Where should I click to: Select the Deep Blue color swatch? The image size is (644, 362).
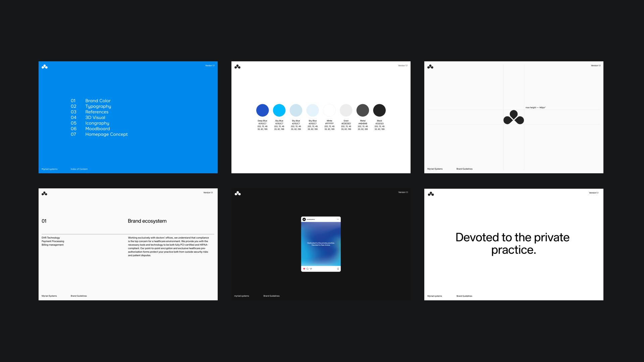[x=262, y=110]
